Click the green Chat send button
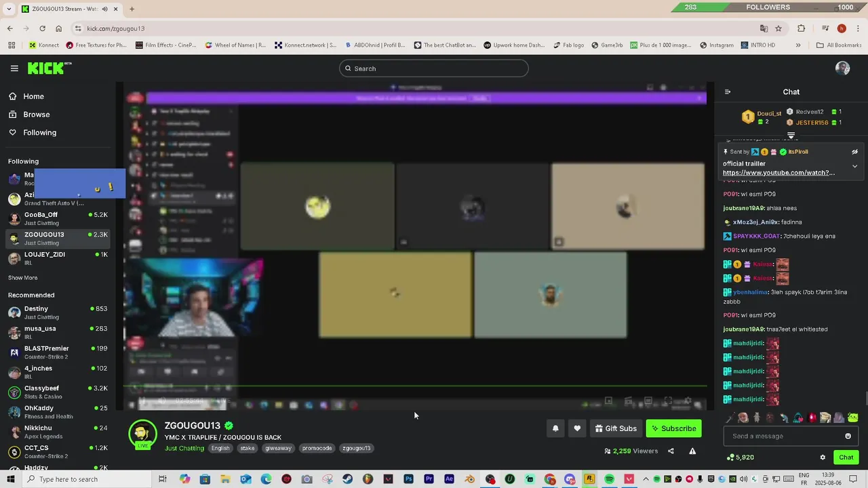Viewport: 868px width, 488px height. [846, 457]
